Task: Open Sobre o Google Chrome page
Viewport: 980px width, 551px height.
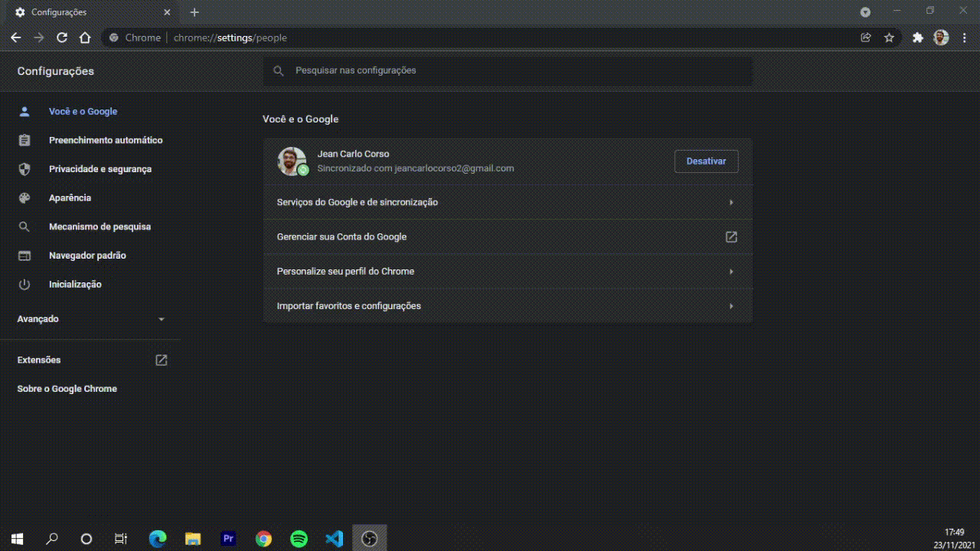Action: click(67, 389)
